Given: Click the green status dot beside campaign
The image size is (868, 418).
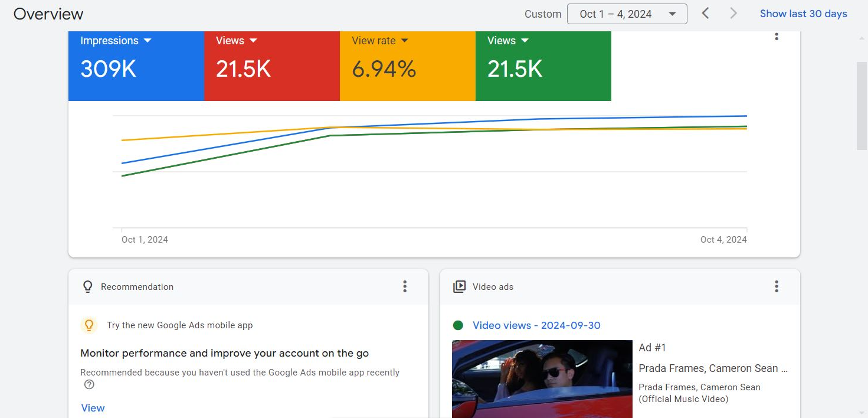Looking at the screenshot, I should pos(458,325).
